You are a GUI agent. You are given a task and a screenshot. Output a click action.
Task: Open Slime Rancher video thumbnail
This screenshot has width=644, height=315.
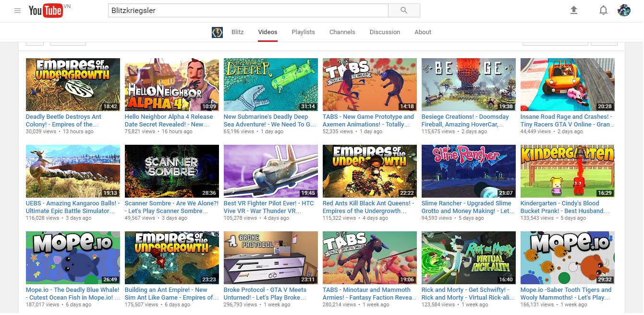(x=469, y=171)
